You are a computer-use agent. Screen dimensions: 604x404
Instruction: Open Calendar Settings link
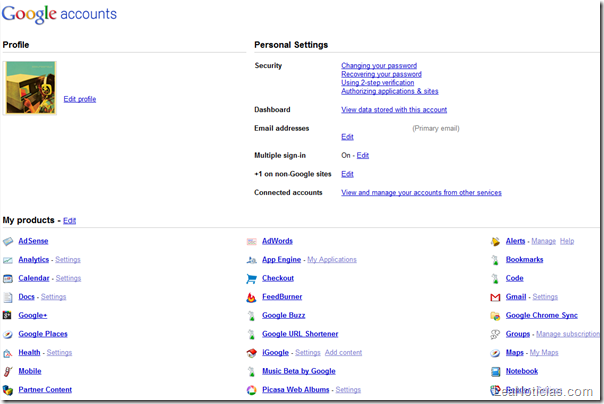tap(68, 278)
